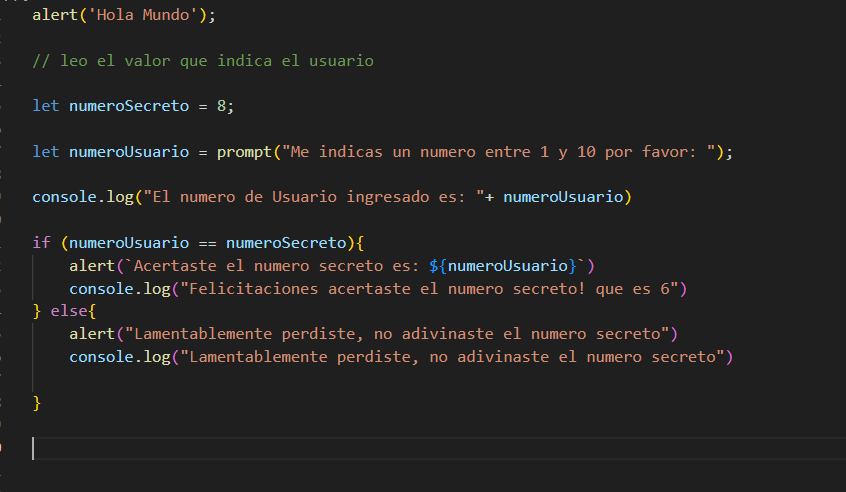Click the 'else' keyword
The width and height of the screenshot is (846, 492).
point(69,311)
